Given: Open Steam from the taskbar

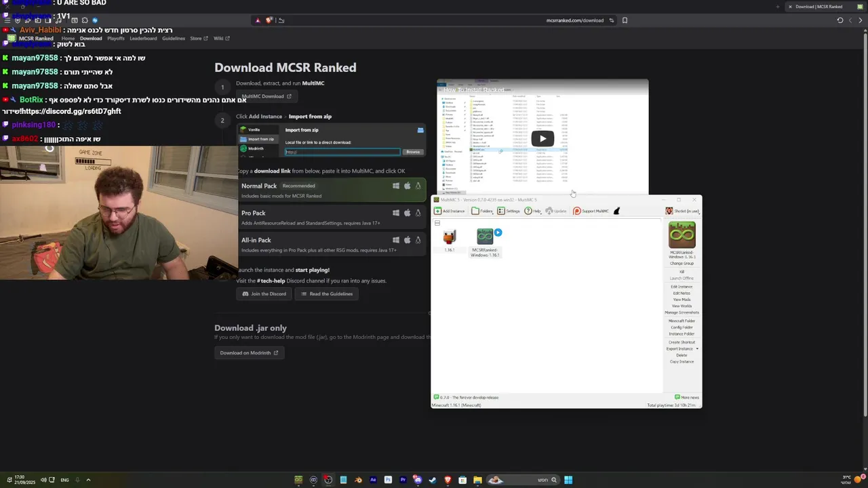Looking at the screenshot, I should tap(433, 480).
